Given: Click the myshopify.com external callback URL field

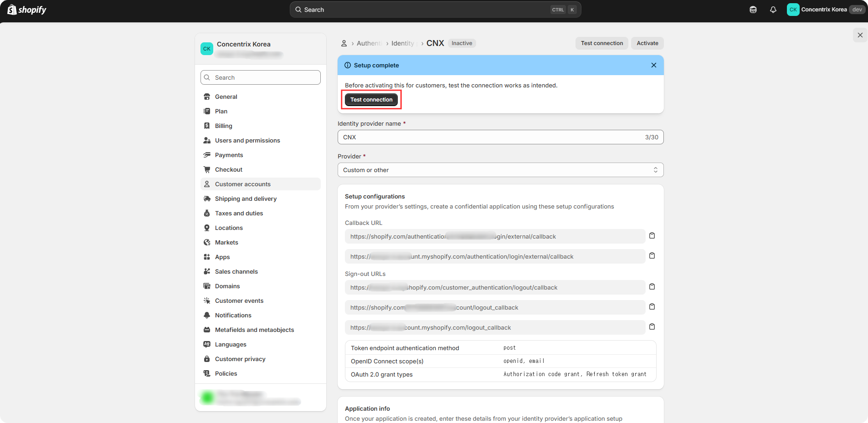Looking at the screenshot, I should [495, 256].
